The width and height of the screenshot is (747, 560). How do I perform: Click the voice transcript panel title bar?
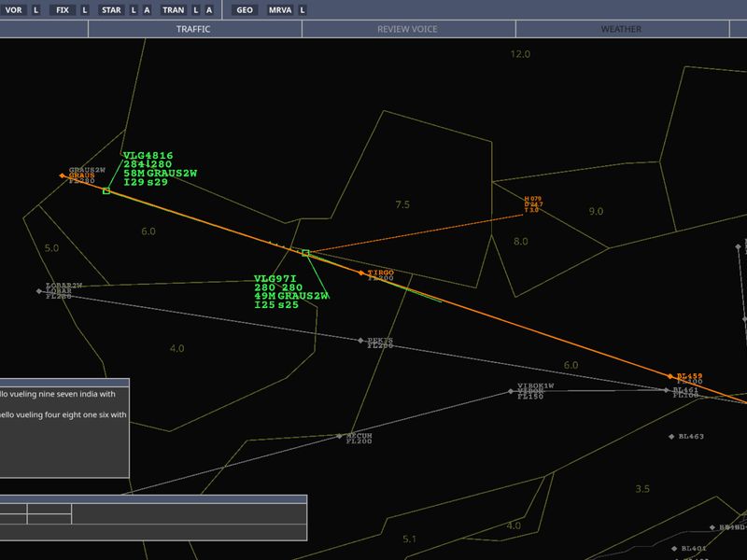(64, 383)
